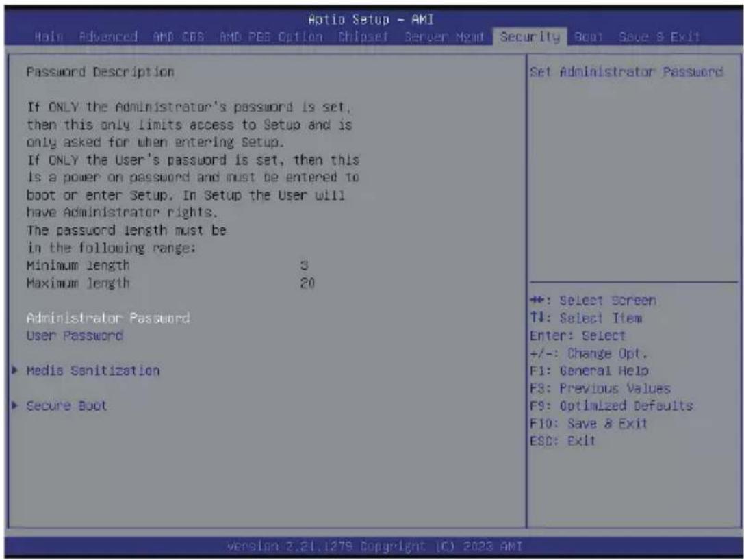Screen dimensions: 744x560
Task: Select the AMD PBS Option tab
Action: point(271,36)
